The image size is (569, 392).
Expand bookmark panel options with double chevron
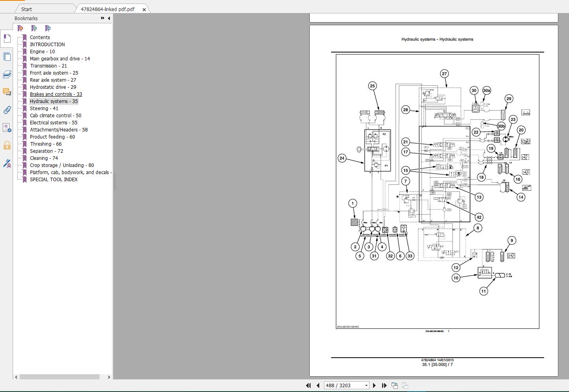pyautogui.click(x=102, y=18)
